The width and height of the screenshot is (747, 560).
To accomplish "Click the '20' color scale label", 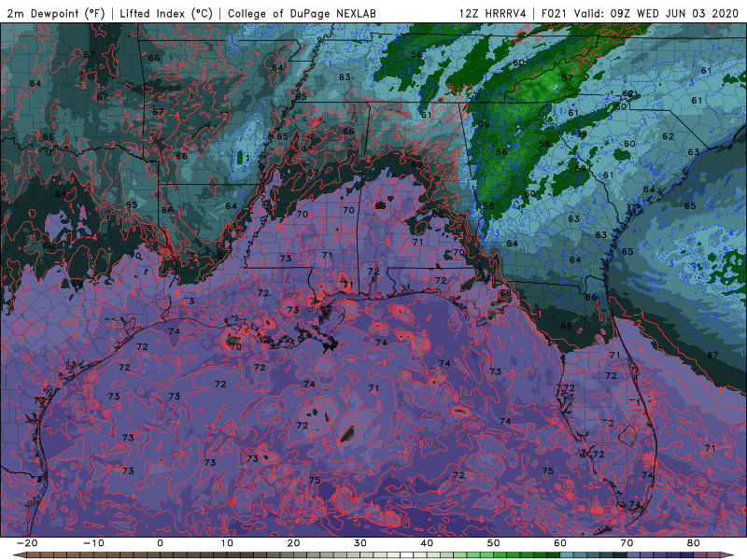I will pyautogui.click(x=293, y=543).
